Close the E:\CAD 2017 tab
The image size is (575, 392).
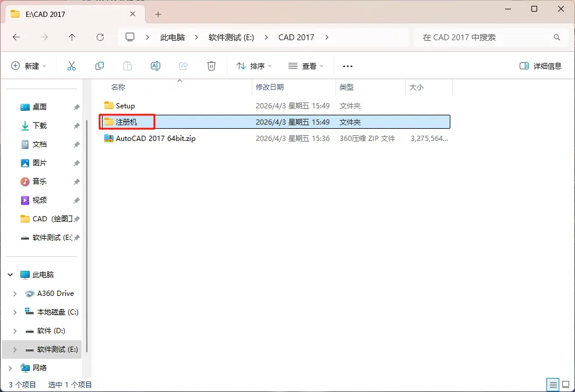pos(133,14)
